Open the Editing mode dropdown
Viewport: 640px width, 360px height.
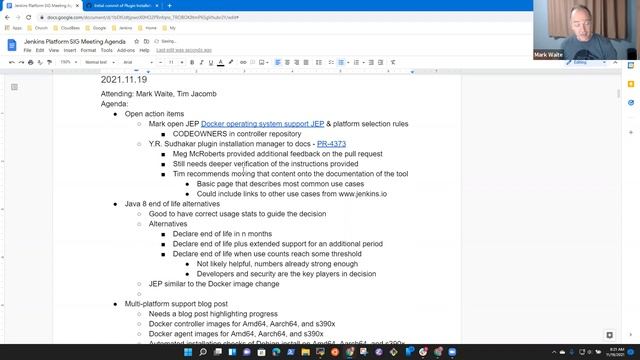tap(586, 62)
